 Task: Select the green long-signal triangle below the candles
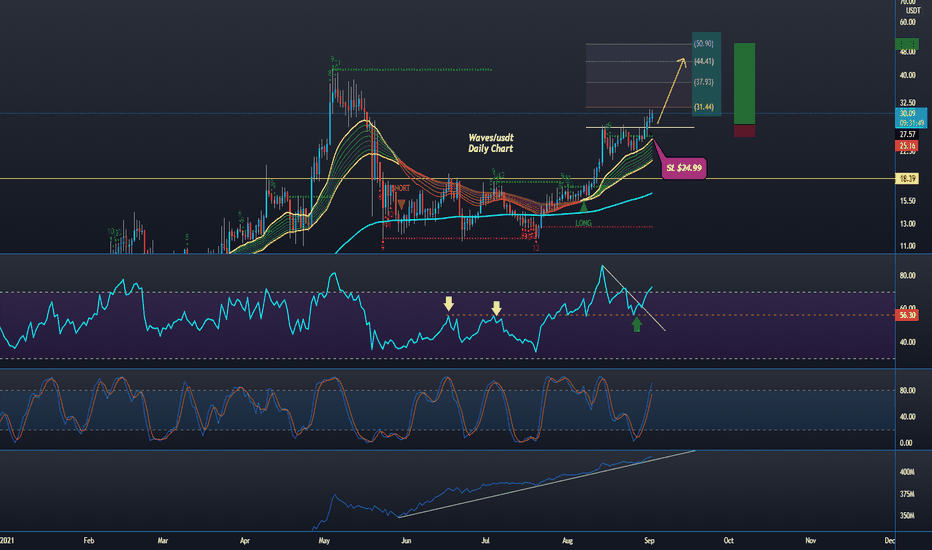pyautogui.click(x=584, y=208)
